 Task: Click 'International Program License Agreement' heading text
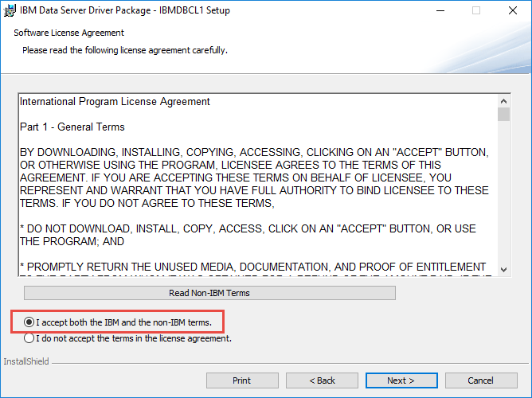pyautogui.click(x=115, y=102)
